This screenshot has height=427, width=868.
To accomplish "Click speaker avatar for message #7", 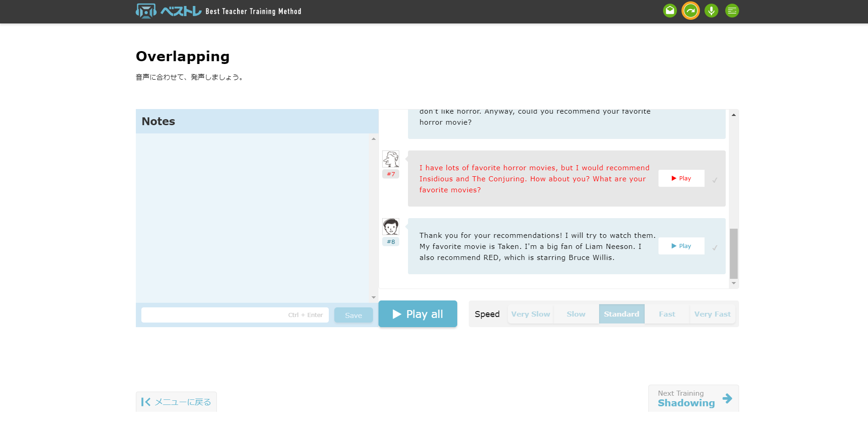I will [390, 159].
